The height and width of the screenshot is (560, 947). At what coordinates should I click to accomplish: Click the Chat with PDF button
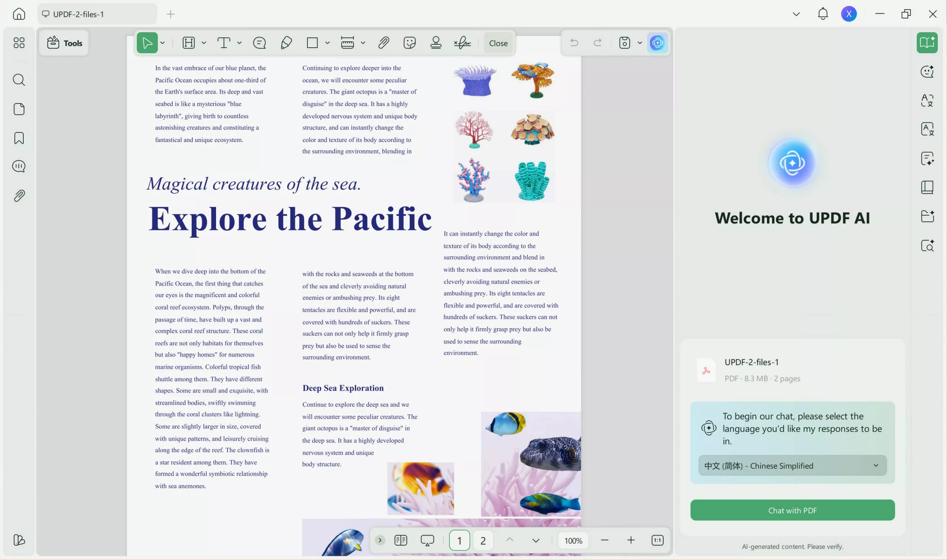click(x=792, y=510)
